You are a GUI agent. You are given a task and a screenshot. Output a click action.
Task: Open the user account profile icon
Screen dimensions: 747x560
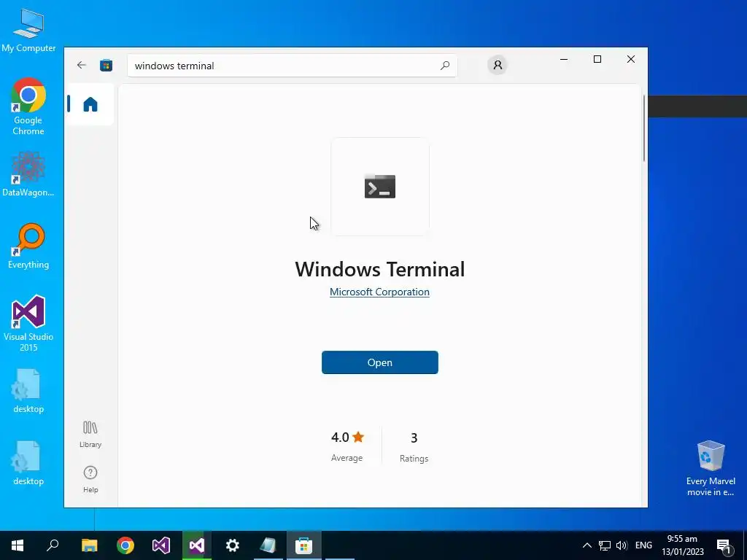498,65
